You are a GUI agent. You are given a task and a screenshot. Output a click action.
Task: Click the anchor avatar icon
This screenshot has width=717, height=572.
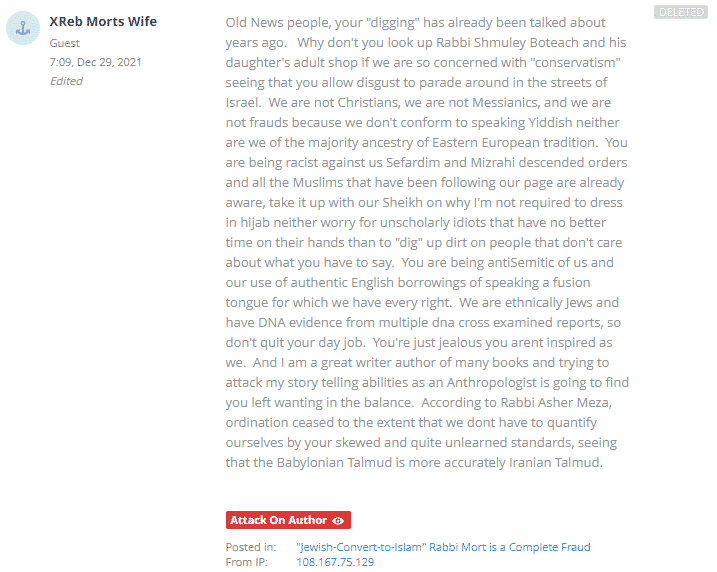tap(23, 29)
